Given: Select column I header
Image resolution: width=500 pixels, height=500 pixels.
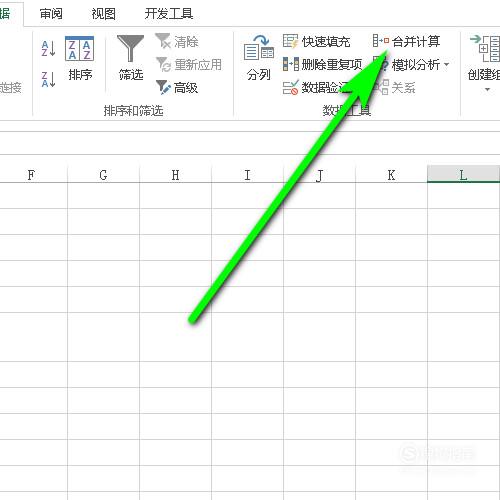Looking at the screenshot, I should 247,175.
